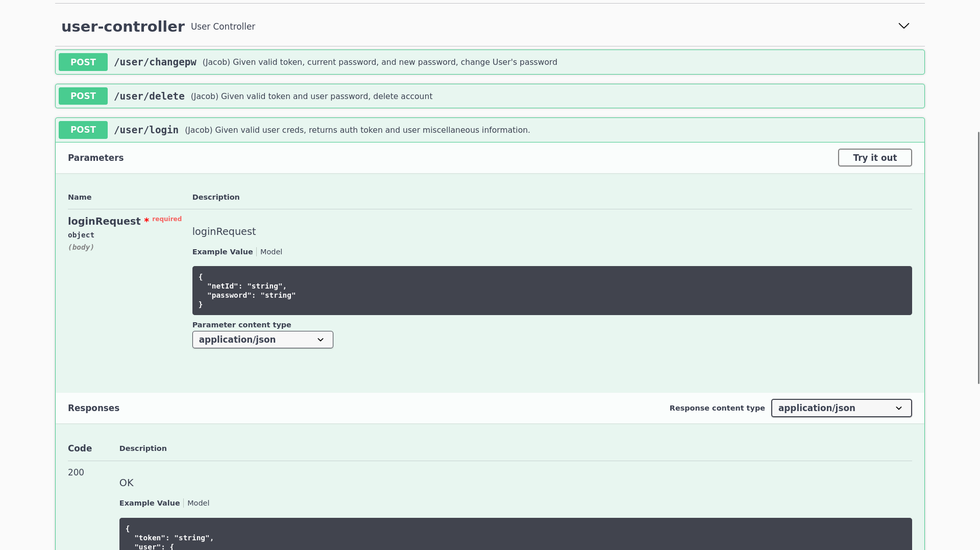Click the loginRequest example JSON block
The image size is (980, 550).
point(552,291)
